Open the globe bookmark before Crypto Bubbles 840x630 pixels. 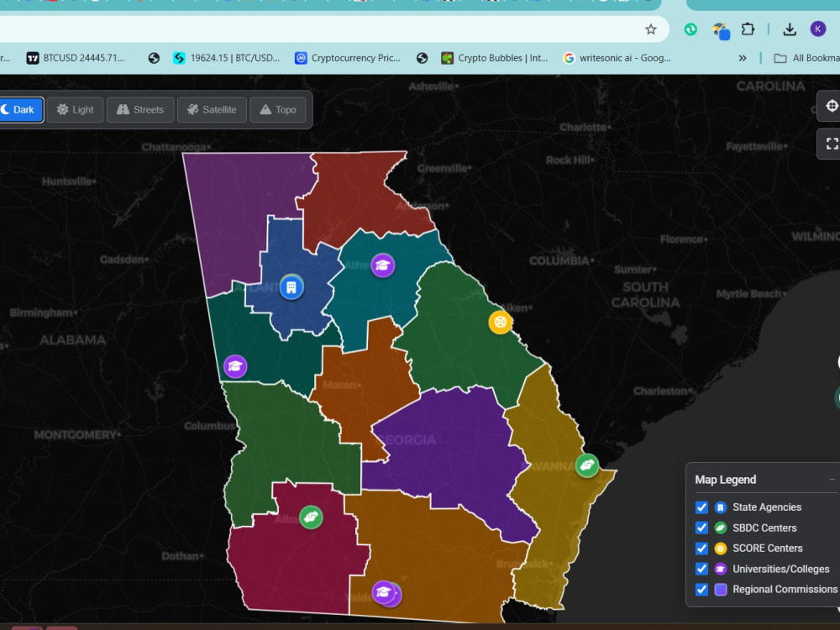(x=423, y=58)
